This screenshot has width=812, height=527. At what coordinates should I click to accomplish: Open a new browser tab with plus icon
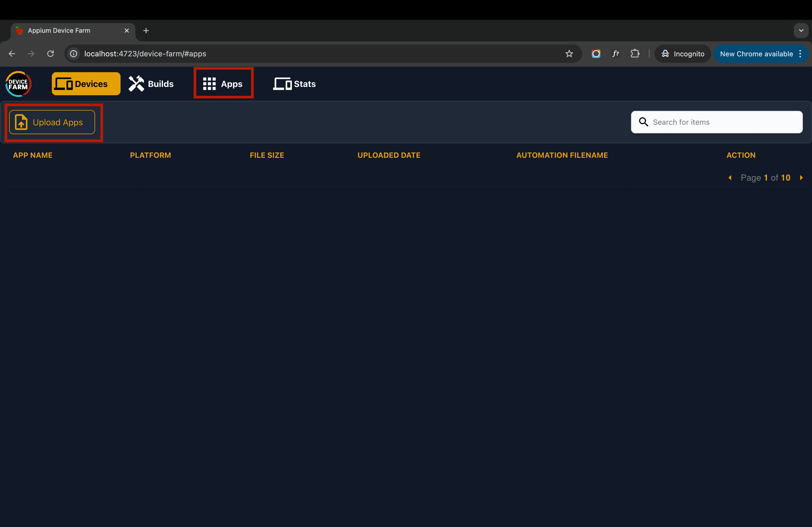pyautogui.click(x=146, y=30)
